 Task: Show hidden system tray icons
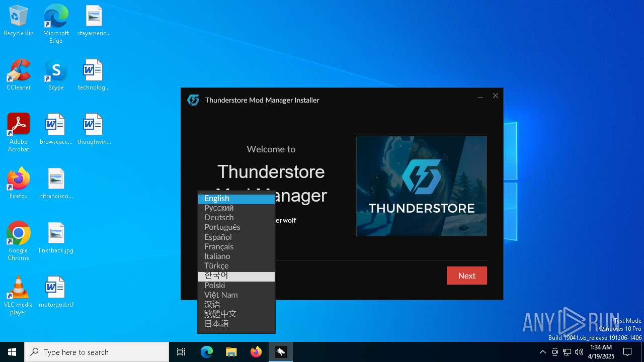pos(542,352)
